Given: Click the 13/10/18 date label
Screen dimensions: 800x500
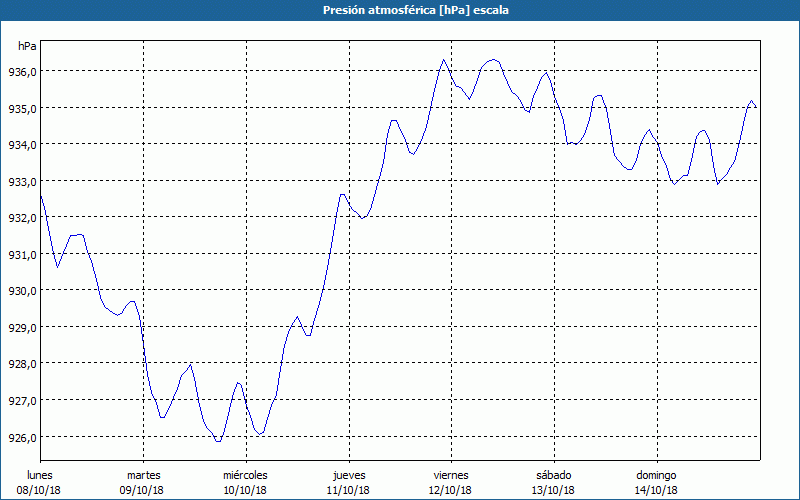Looking at the screenshot, I should [553, 490].
